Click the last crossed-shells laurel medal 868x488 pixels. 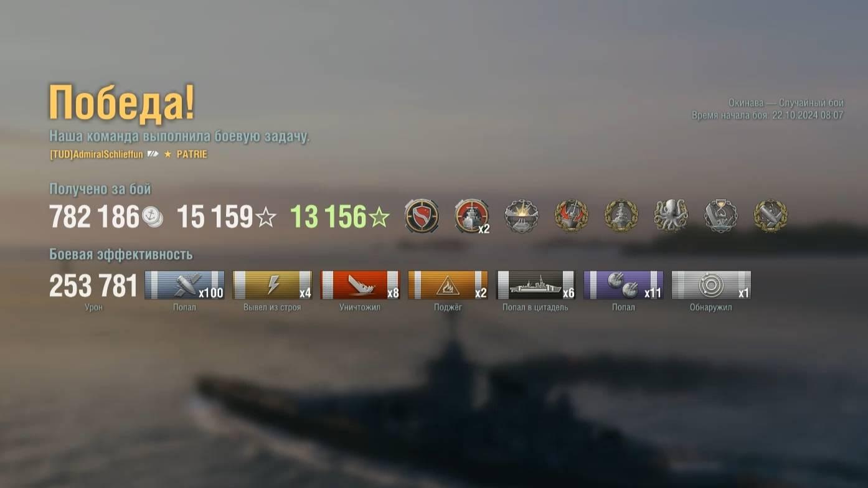(x=770, y=216)
